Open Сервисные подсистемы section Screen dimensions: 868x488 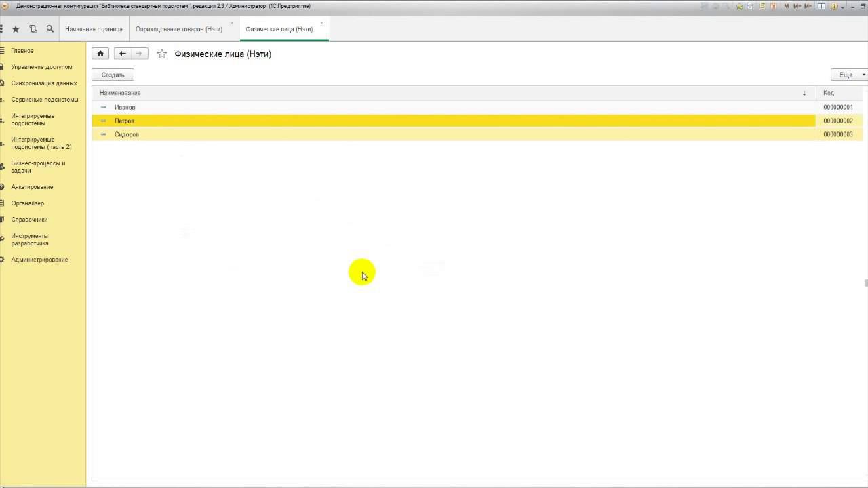[x=44, y=100]
